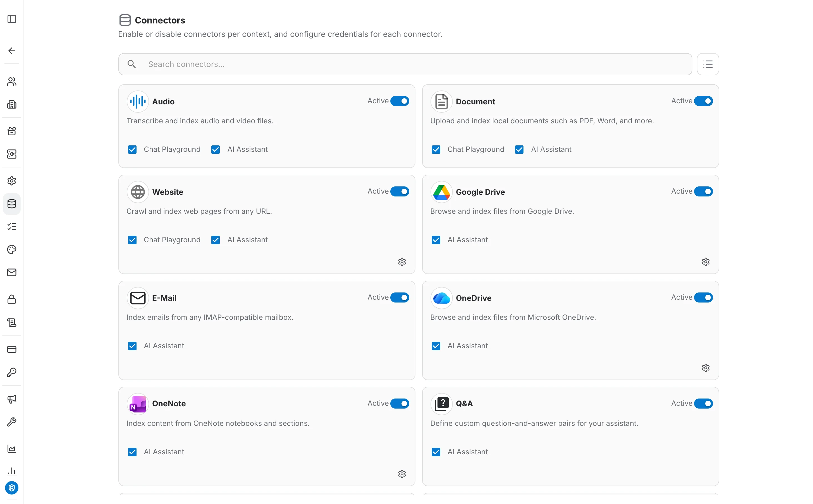The image size is (813, 504).
Task: Open the gift box icon in the sidebar
Action: (12, 131)
